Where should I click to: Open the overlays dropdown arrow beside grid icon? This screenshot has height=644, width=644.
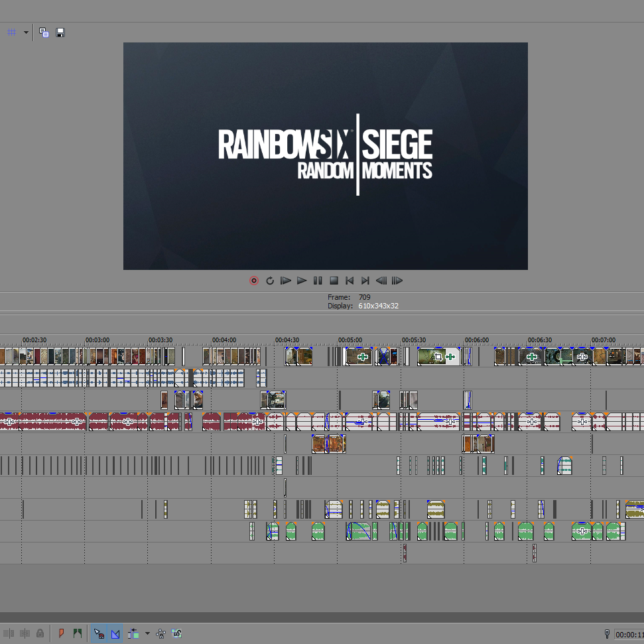[26, 32]
